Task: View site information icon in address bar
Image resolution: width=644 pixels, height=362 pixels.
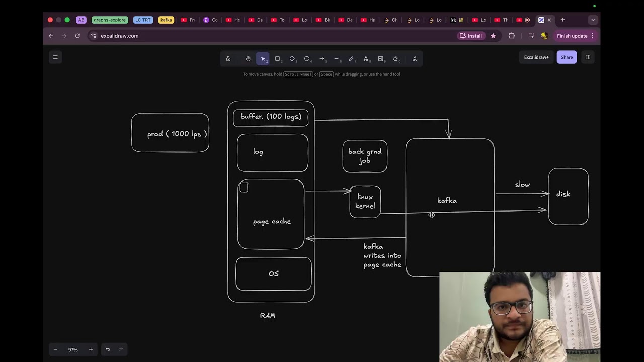Action: coord(93,36)
